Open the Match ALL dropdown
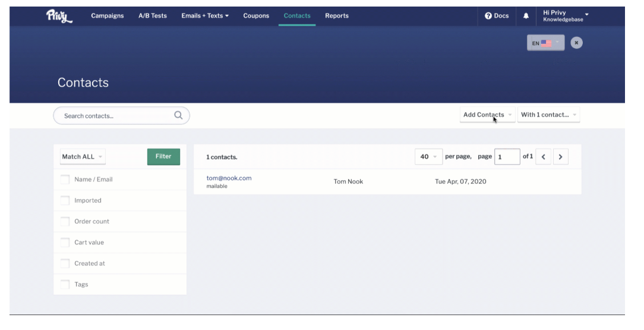This screenshot has height=330, width=644. pyautogui.click(x=83, y=156)
